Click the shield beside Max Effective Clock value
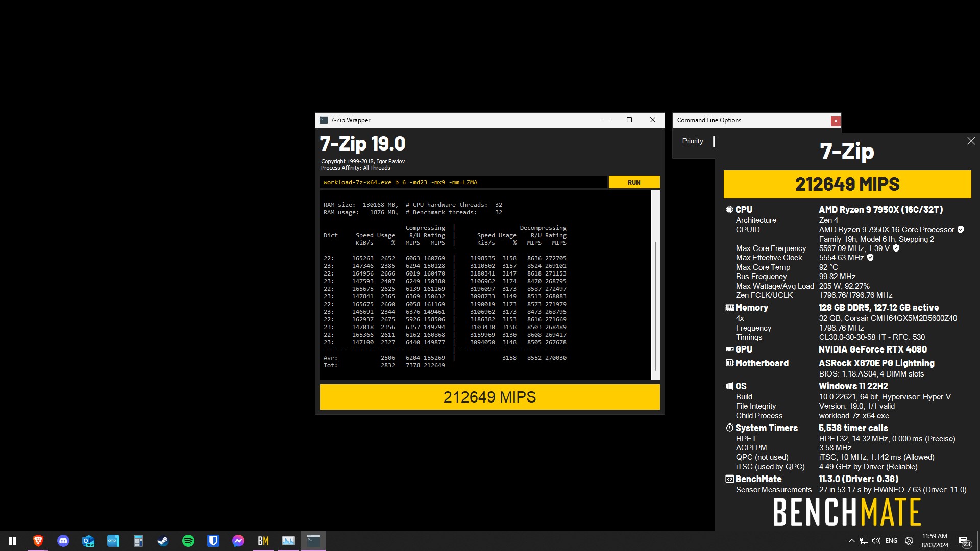Screen dimensions: 980x551 coord(870,258)
